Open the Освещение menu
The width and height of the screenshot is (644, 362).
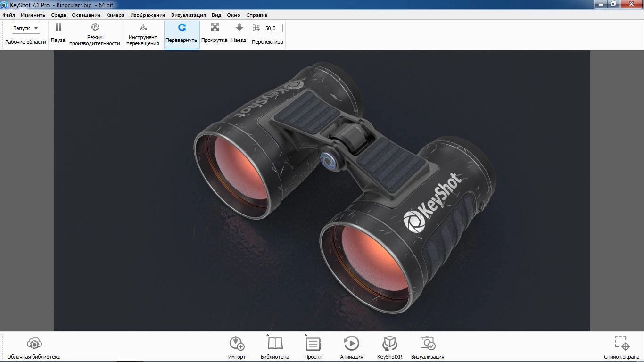(x=86, y=15)
